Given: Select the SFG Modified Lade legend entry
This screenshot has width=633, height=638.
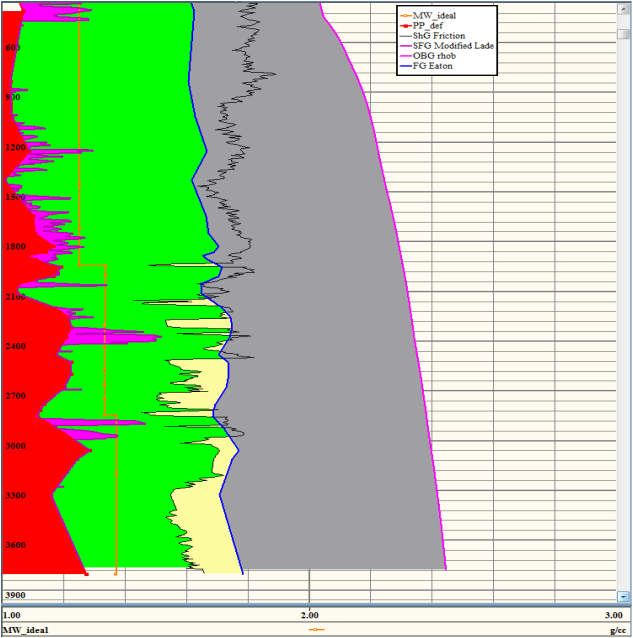Looking at the screenshot, I should [x=455, y=46].
